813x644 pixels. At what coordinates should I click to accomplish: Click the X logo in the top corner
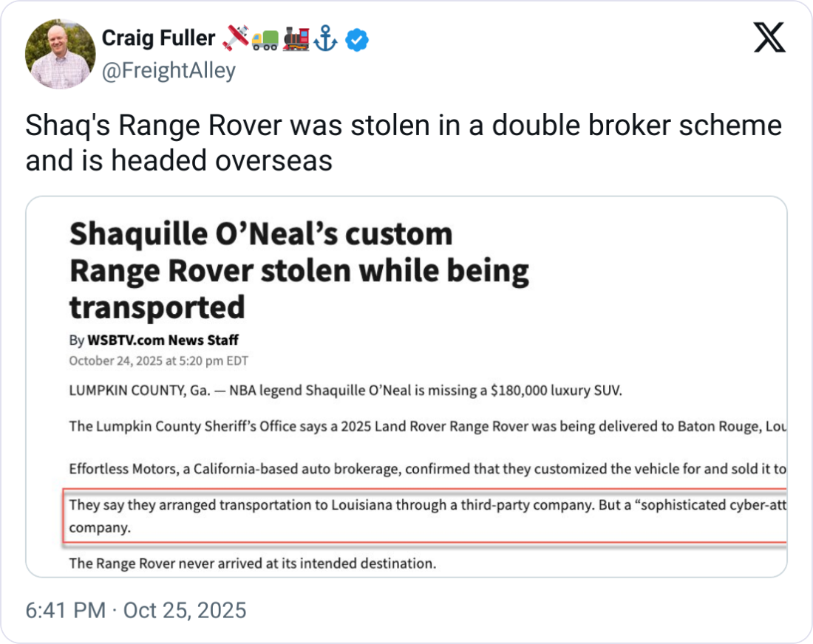point(769,38)
